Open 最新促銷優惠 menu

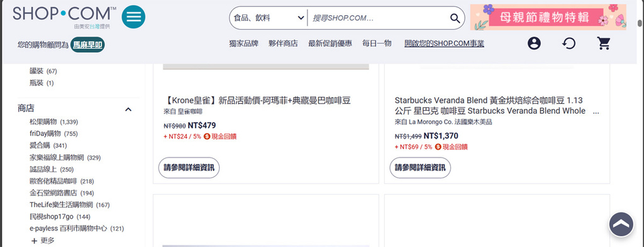(x=330, y=43)
